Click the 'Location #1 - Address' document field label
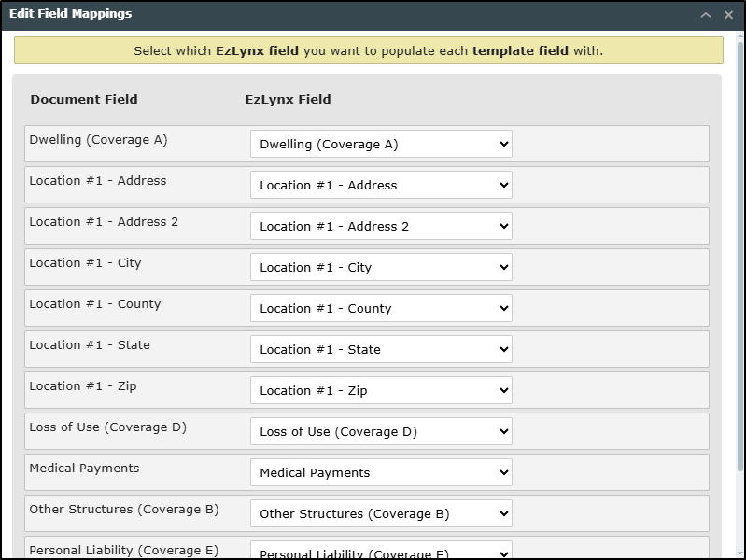The height and width of the screenshot is (560, 746). click(98, 181)
